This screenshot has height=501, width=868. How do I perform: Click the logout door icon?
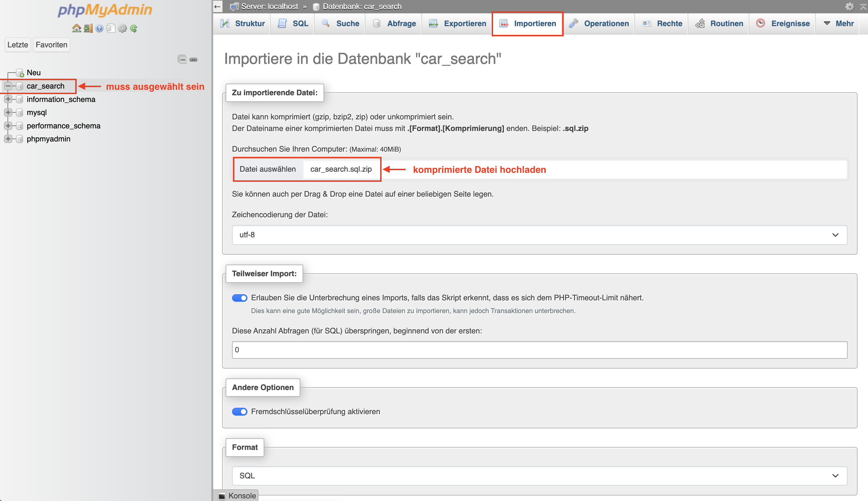tap(88, 28)
